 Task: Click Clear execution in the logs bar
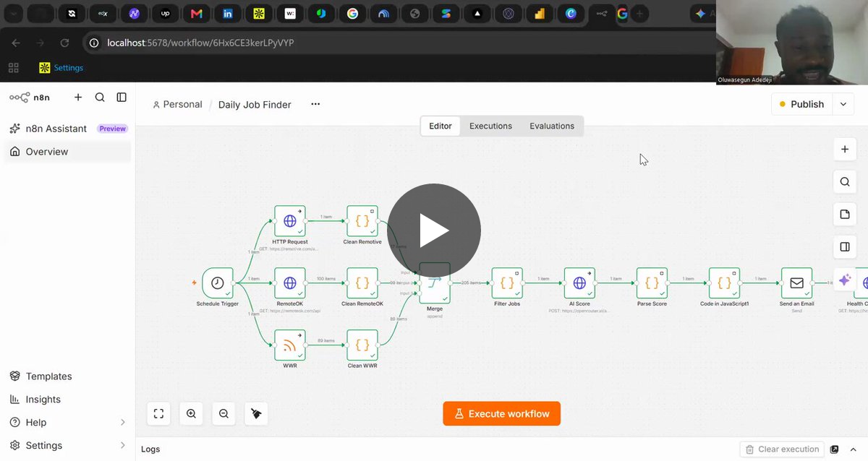click(x=783, y=449)
